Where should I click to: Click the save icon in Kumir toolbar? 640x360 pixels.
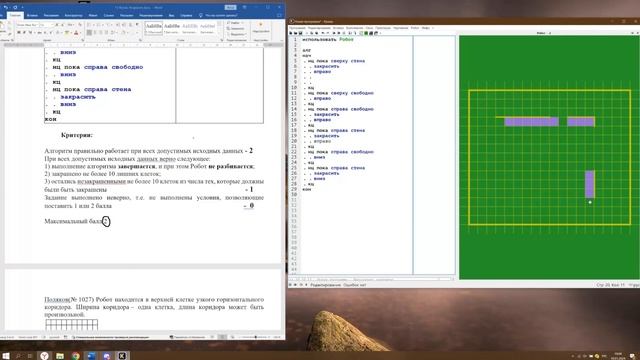(300, 33)
